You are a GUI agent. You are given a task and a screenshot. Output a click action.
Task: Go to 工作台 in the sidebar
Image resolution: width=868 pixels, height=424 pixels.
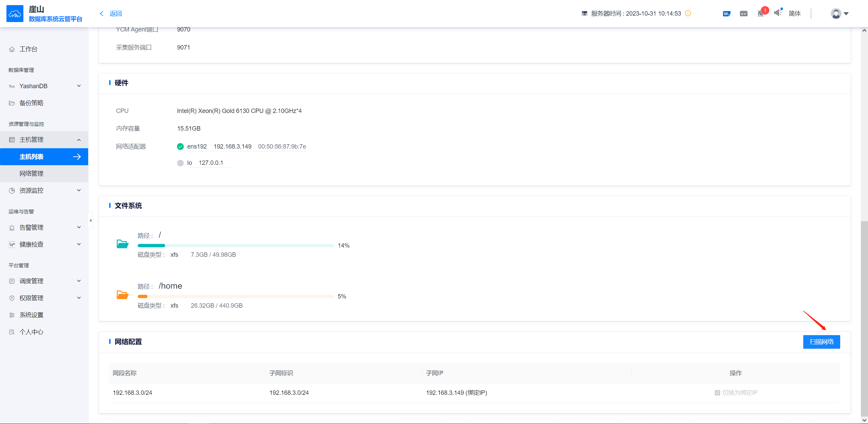click(28, 49)
